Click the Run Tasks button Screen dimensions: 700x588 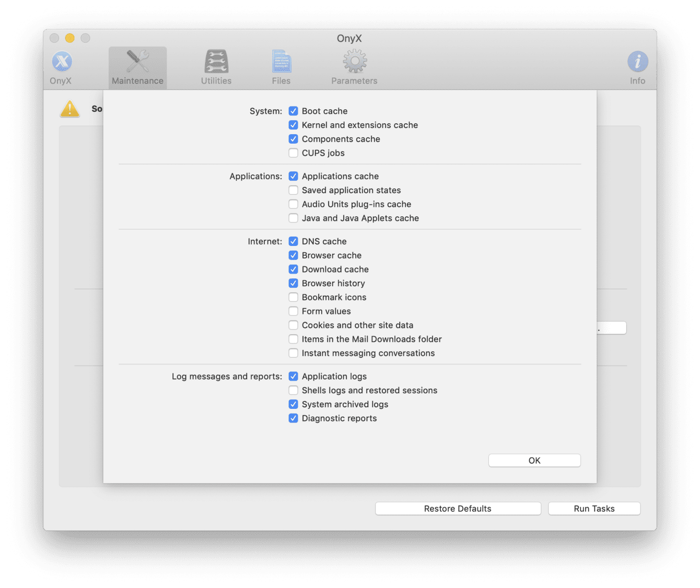pos(594,509)
